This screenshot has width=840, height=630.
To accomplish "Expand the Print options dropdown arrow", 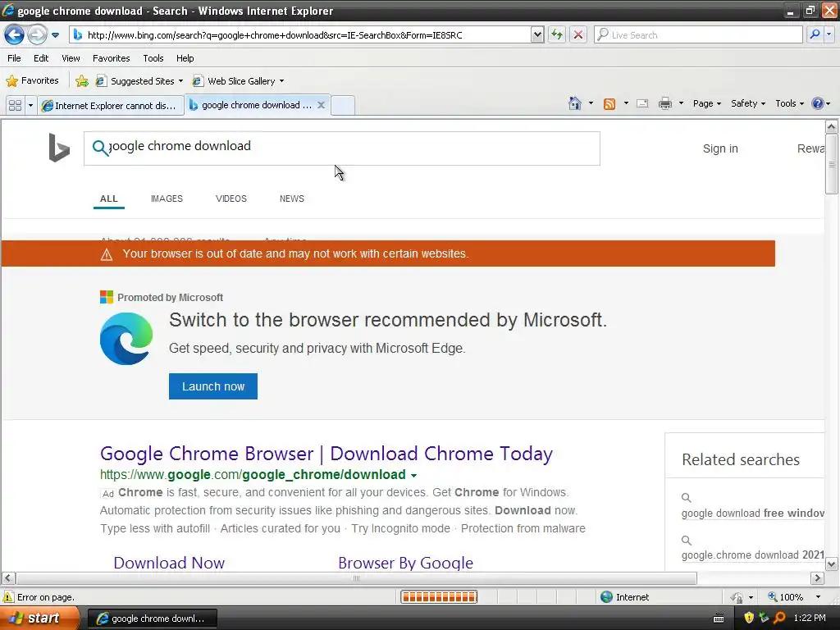I will [x=681, y=103].
